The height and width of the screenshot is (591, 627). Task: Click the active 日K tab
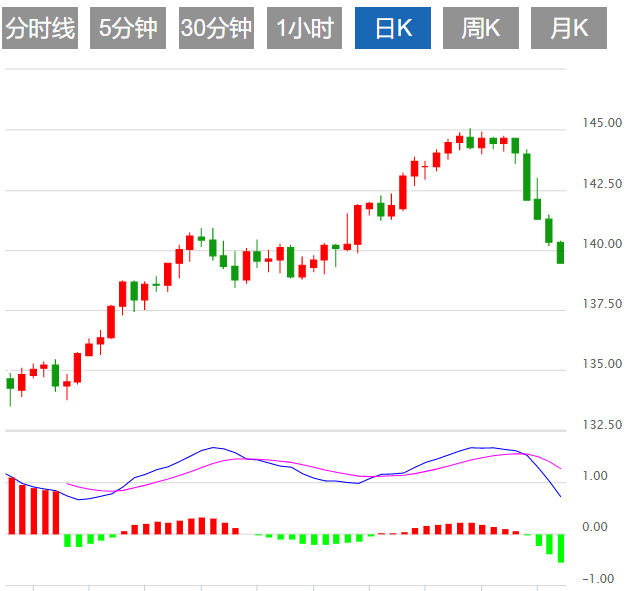[393, 29]
